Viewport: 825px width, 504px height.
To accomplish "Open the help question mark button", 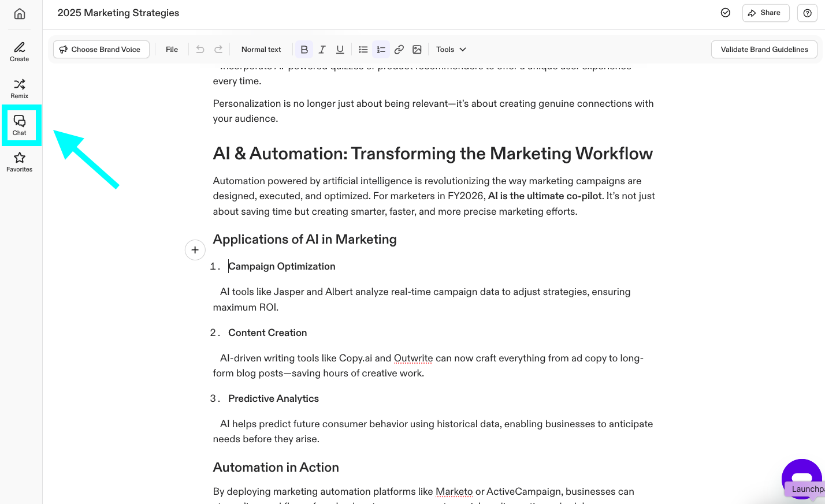I will click(x=807, y=13).
